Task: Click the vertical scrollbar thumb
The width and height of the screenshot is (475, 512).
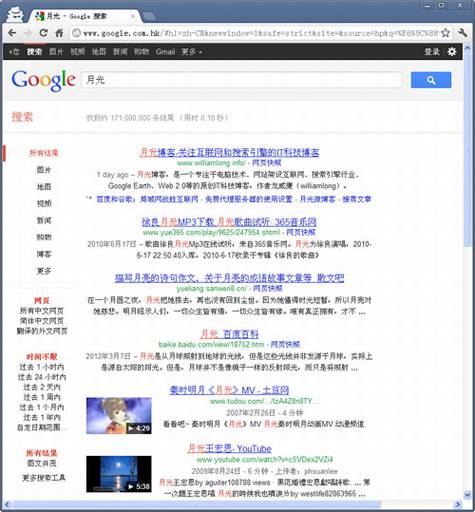Action: [467, 151]
